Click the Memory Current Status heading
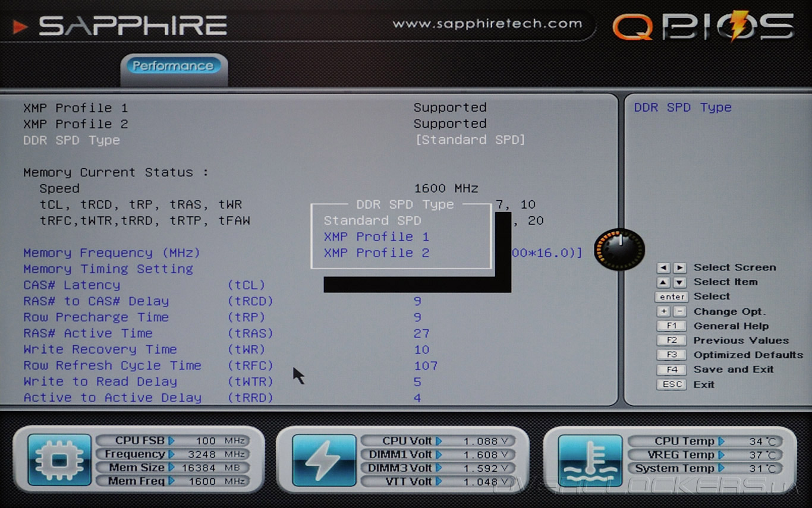This screenshot has height=508, width=812. pos(116,173)
